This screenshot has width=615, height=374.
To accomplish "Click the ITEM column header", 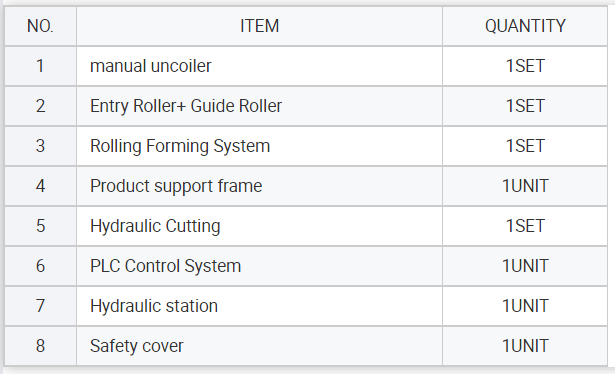I will [259, 26].
